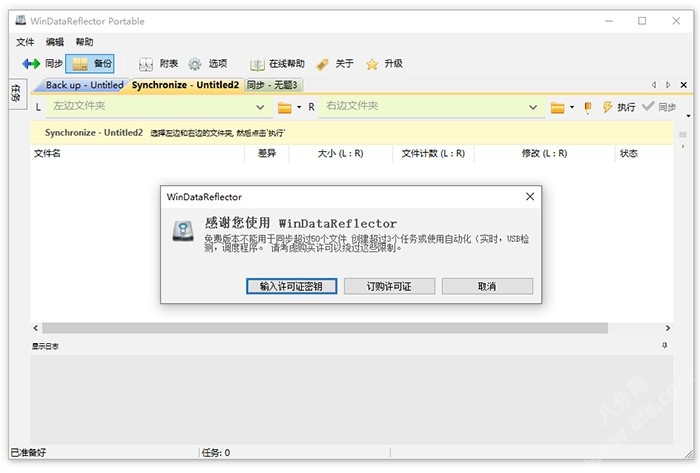Click 取消 button in dialog
The image size is (700, 473).
tap(487, 286)
